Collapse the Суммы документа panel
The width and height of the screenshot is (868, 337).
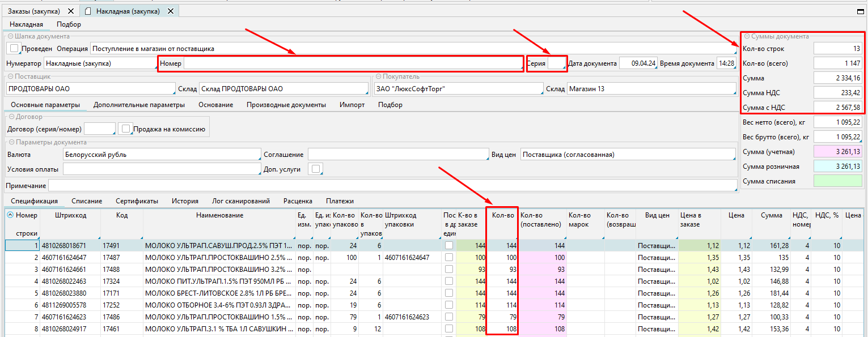coord(747,36)
